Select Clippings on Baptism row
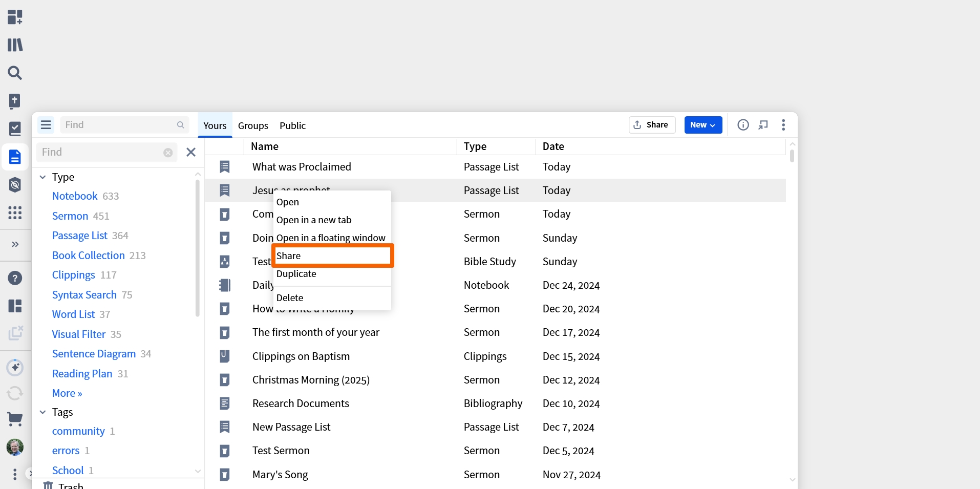The image size is (980, 489). (495, 356)
